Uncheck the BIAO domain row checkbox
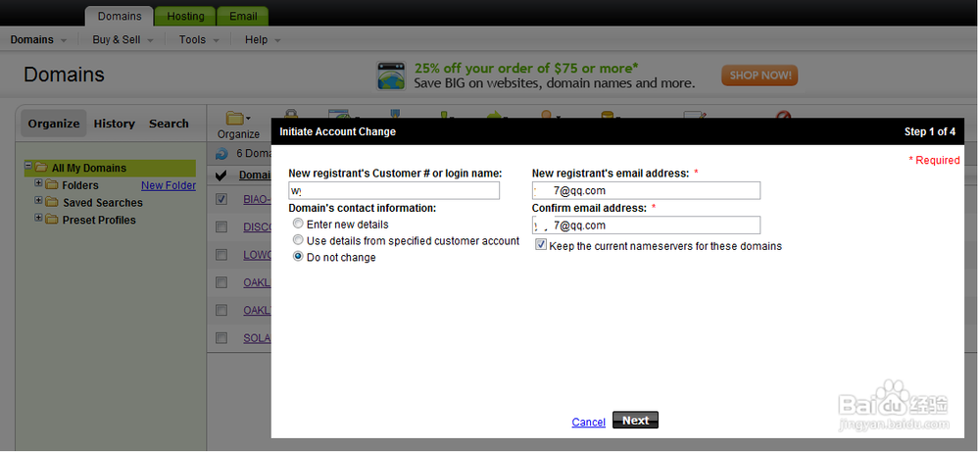The height and width of the screenshot is (452, 980). pos(221,199)
